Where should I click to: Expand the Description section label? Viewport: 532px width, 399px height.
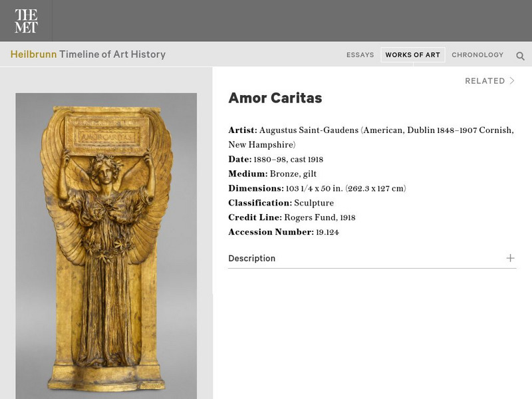(x=252, y=259)
